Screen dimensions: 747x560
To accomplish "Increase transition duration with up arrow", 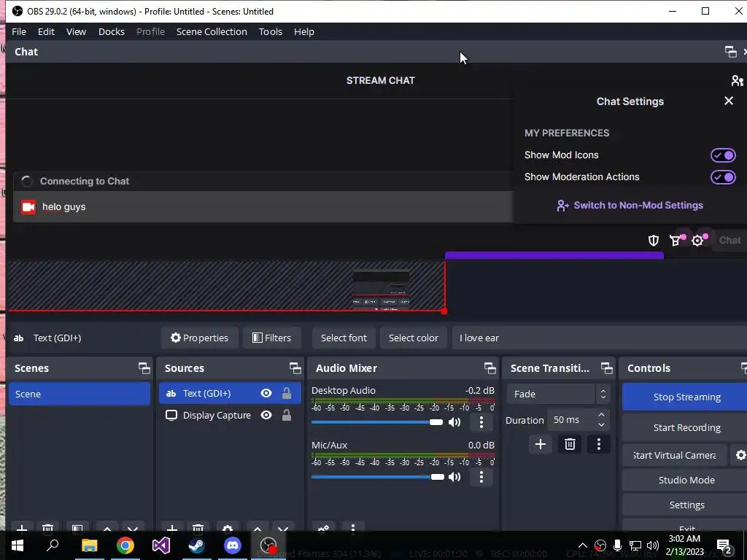I will (x=601, y=415).
